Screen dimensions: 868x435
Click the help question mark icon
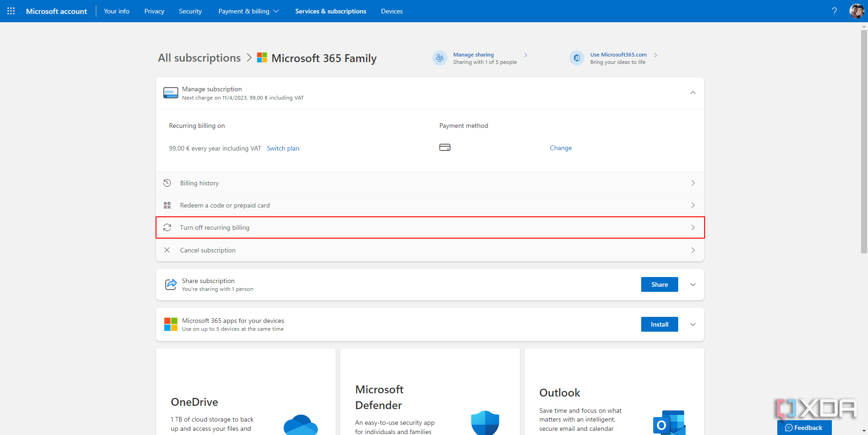click(x=834, y=11)
